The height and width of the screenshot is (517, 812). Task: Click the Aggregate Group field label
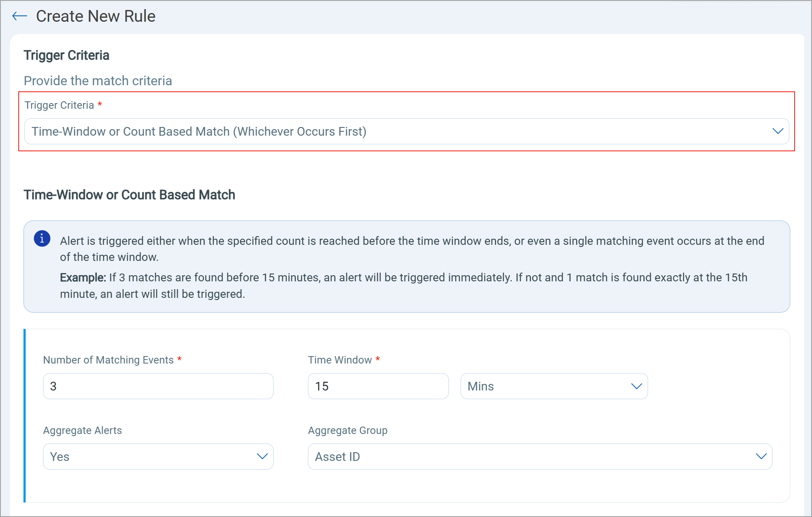(348, 430)
